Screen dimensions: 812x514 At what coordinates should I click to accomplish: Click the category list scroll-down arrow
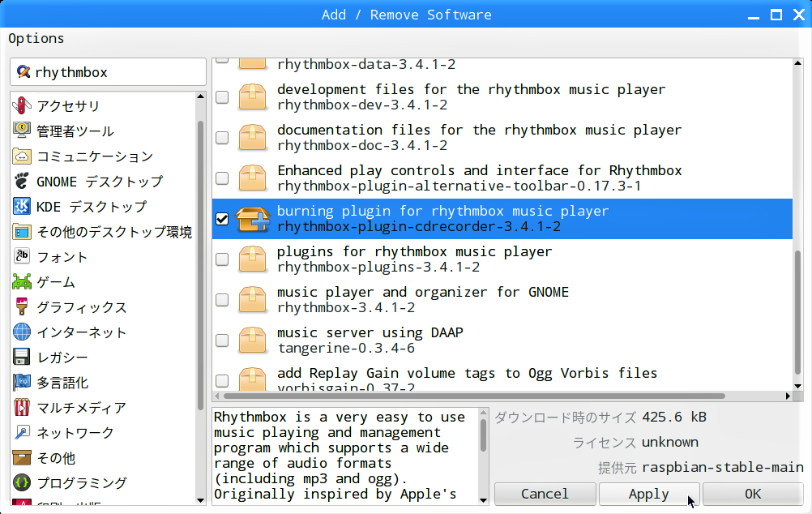(200, 500)
